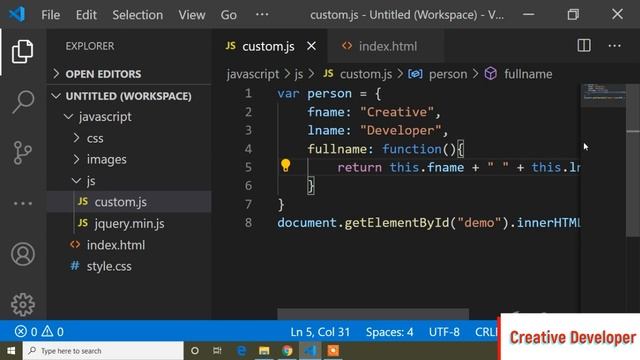Click Spaces: 4 indentation setting
640x360 pixels.
(389, 332)
